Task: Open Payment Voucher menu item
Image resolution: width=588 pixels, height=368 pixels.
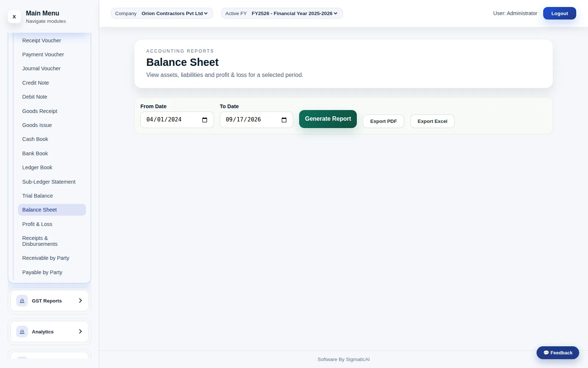Action: 52,54
